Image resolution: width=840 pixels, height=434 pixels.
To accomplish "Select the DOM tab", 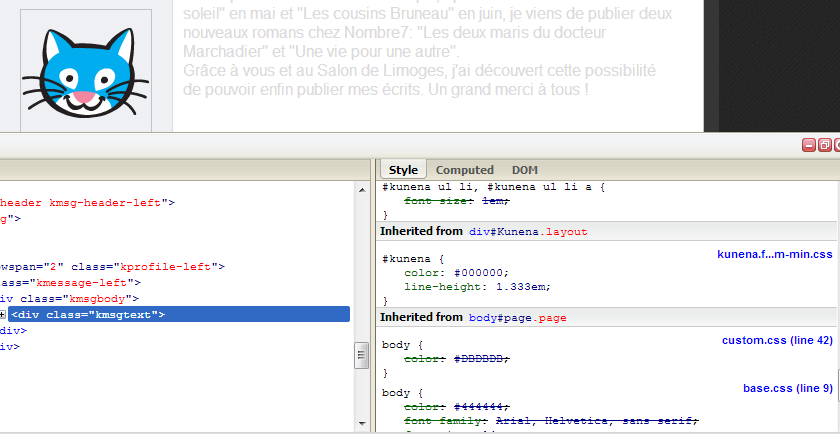I will point(525,170).
